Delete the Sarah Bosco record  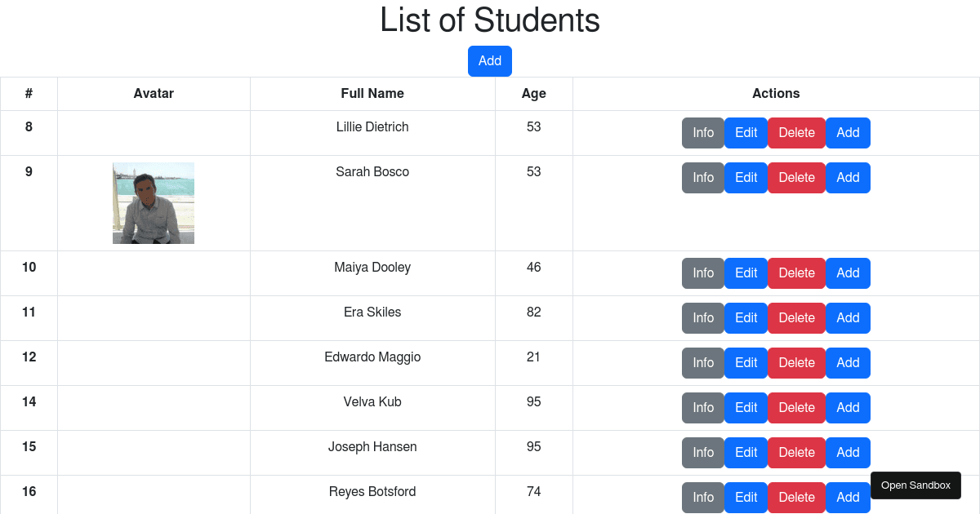tap(796, 177)
